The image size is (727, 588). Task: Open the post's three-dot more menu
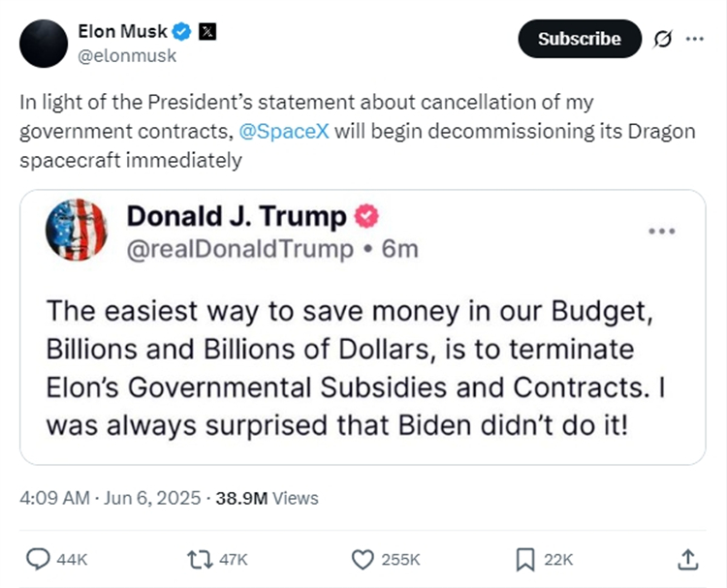click(694, 39)
